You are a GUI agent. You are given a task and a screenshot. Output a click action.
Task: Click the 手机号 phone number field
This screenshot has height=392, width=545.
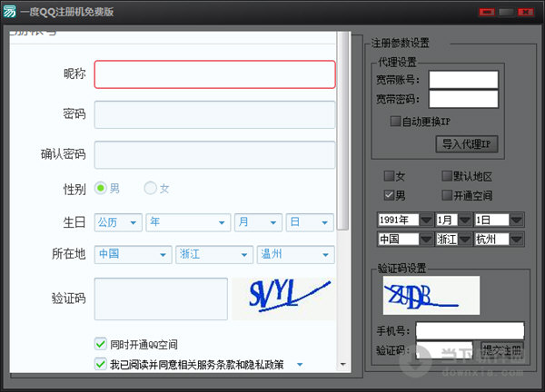(x=470, y=330)
